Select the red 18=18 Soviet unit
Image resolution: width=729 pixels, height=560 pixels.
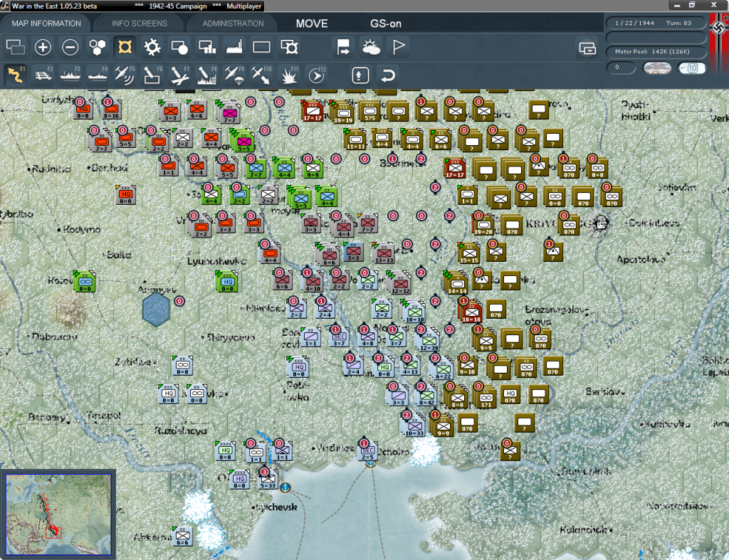pyautogui.click(x=471, y=312)
